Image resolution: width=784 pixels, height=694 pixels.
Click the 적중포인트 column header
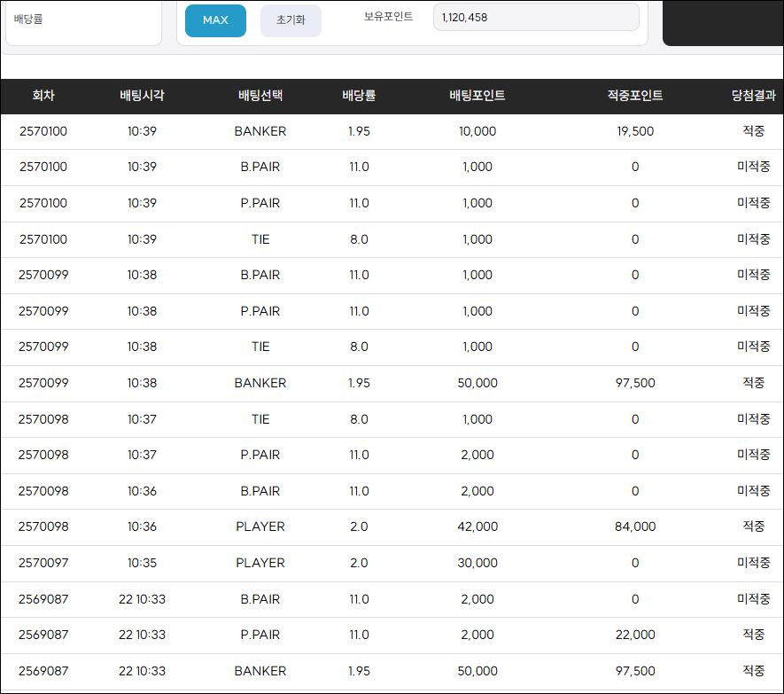pyautogui.click(x=635, y=96)
